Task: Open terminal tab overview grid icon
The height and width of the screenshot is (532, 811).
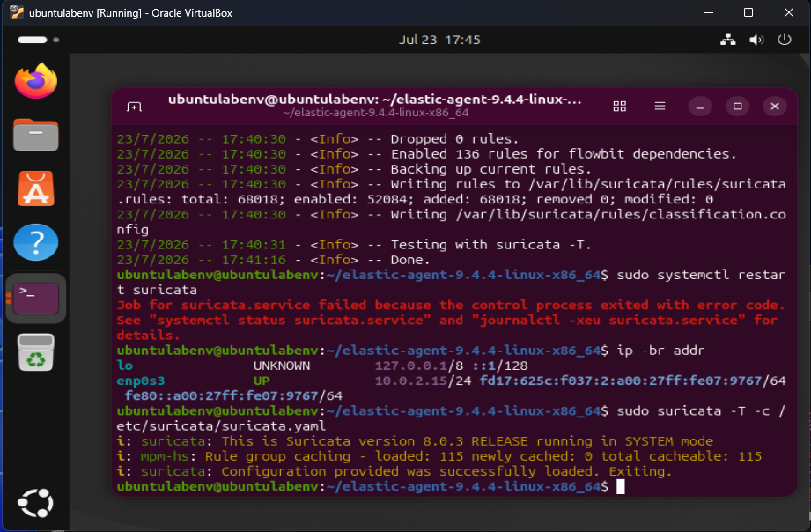Action: click(x=620, y=107)
